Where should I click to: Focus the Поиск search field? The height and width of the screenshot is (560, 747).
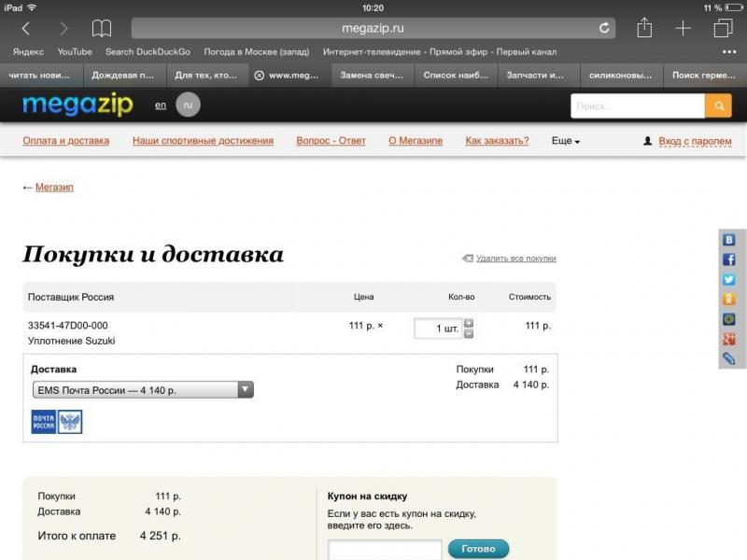(638, 105)
